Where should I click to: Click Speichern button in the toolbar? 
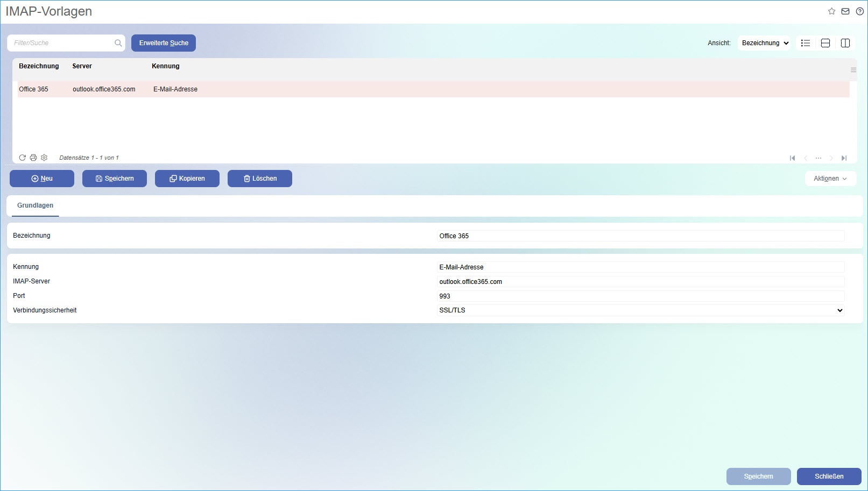115,179
